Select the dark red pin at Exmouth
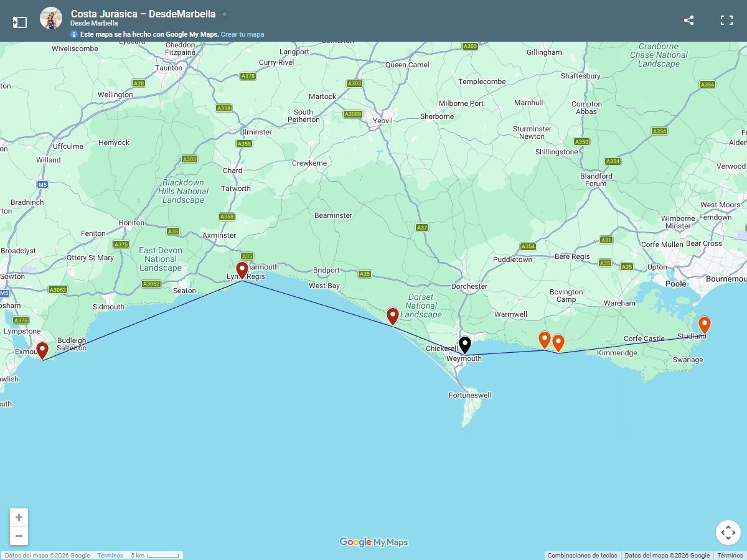The width and height of the screenshot is (747, 560). (x=42, y=351)
